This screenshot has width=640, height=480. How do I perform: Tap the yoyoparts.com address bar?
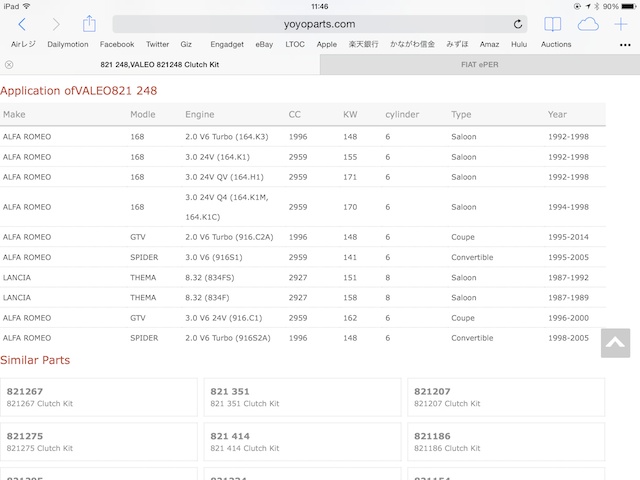tap(320, 24)
